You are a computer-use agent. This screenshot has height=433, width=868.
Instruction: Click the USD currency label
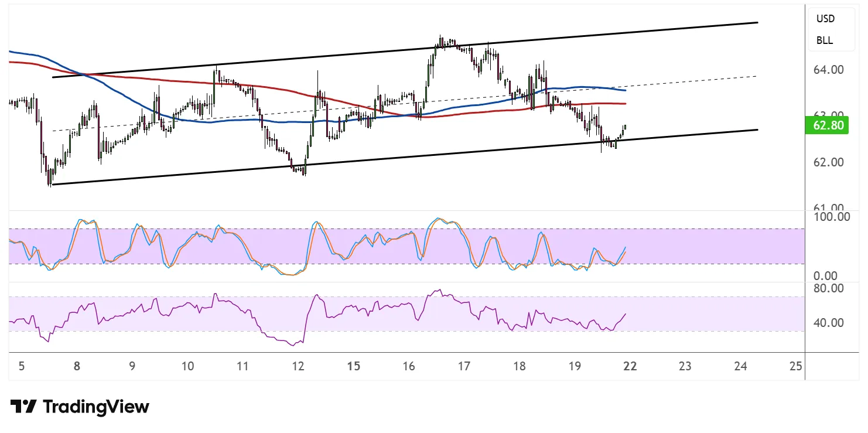tap(826, 19)
